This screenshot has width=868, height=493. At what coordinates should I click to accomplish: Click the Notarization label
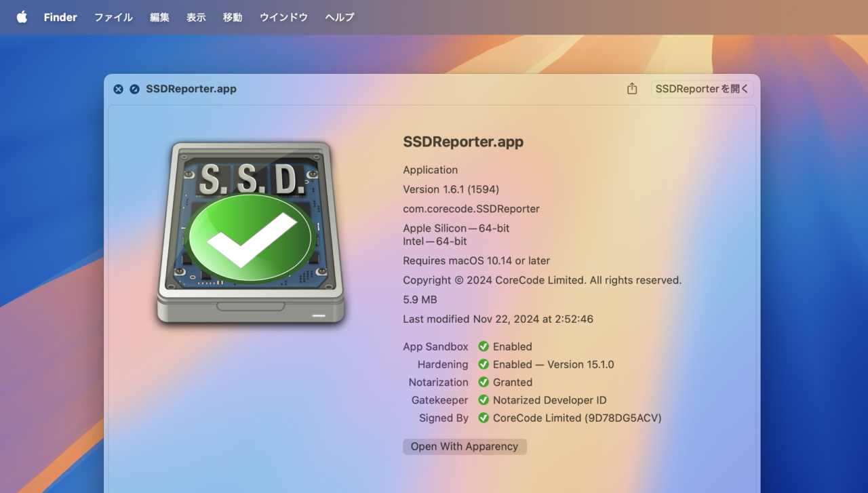[439, 382]
